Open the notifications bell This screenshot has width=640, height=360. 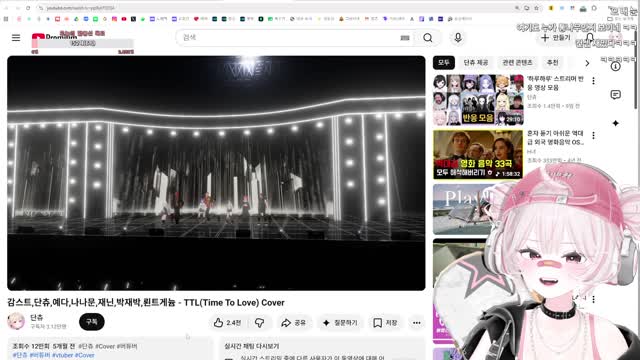tap(589, 38)
